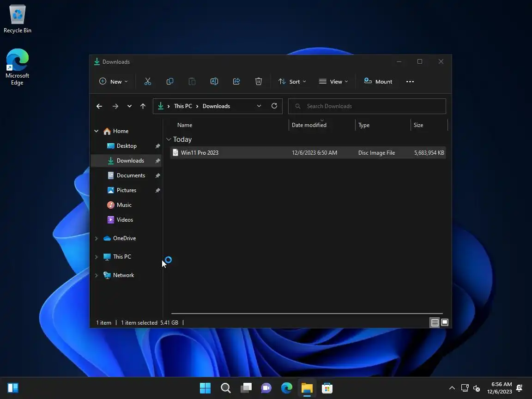Select Downloads in navigation pane
This screenshot has width=532, height=399.
point(126,161)
